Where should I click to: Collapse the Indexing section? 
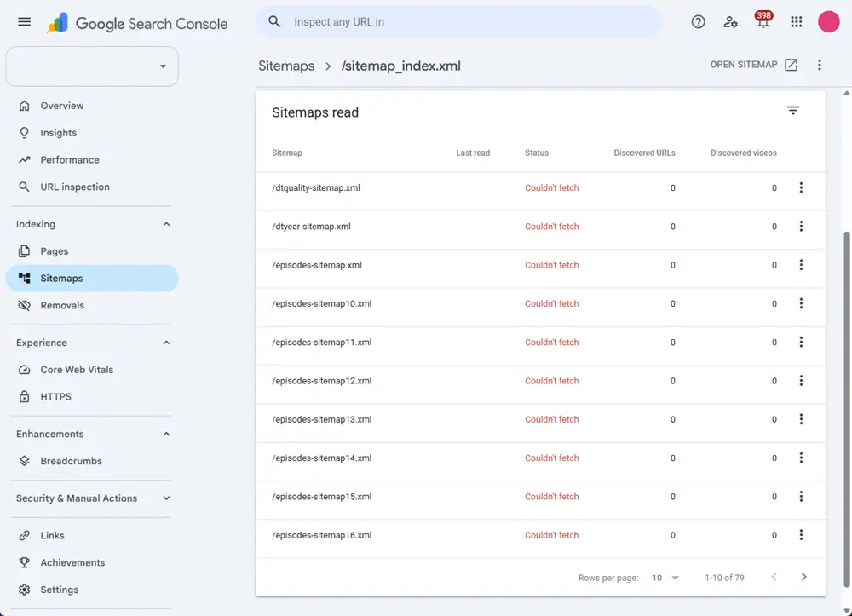(x=166, y=224)
